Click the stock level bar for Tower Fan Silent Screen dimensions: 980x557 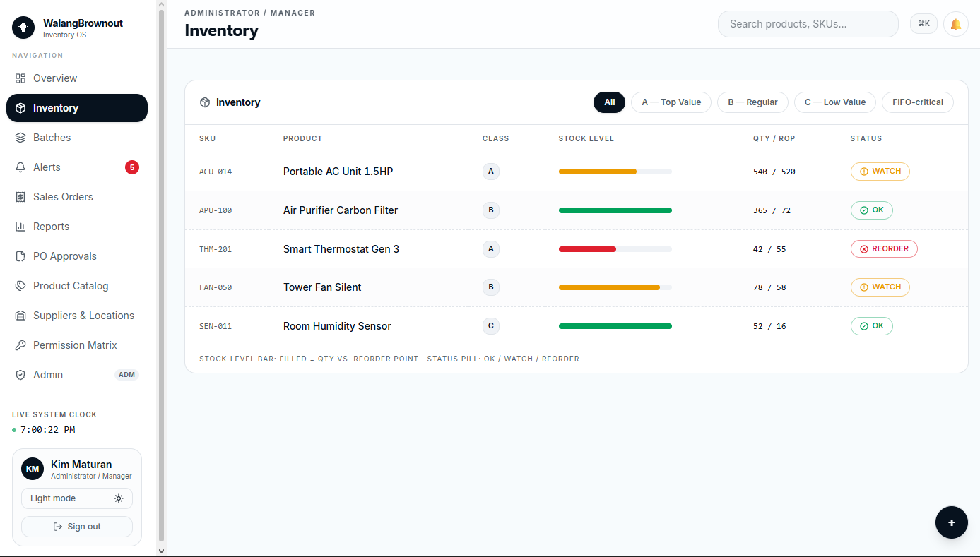click(615, 287)
